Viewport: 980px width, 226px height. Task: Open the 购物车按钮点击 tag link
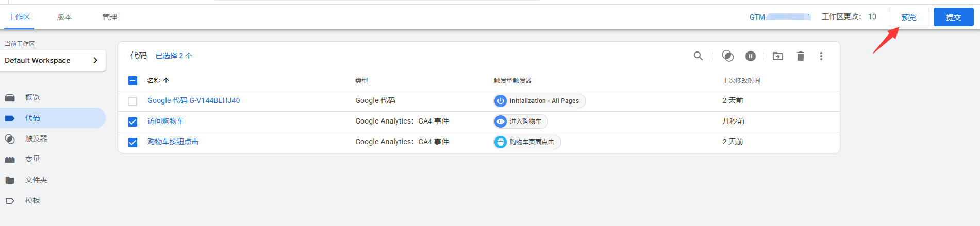point(173,142)
